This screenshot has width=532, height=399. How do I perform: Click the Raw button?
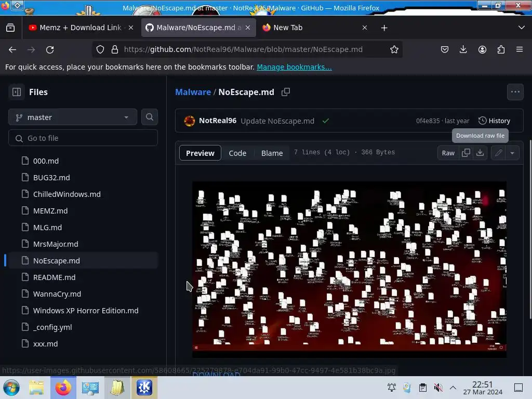(448, 153)
